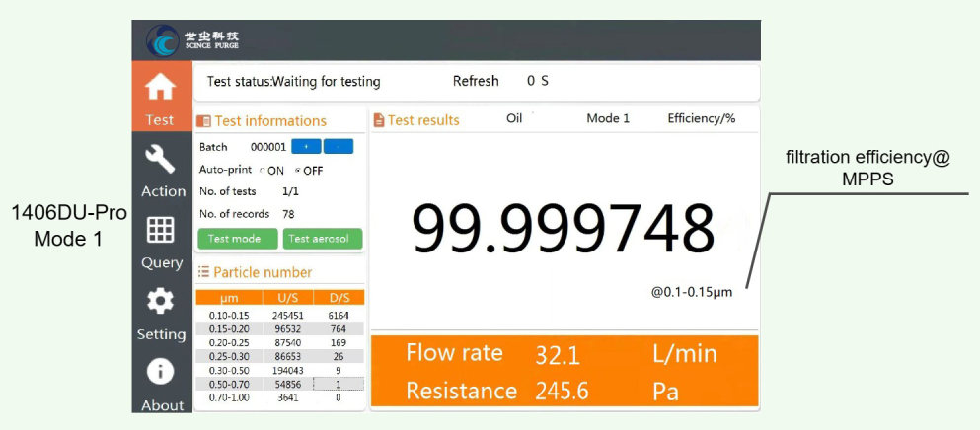Image resolution: width=980 pixels, height=430 pixels.
Task: Click the 99.999748 efficiency reading
Action: click(563, 229)
